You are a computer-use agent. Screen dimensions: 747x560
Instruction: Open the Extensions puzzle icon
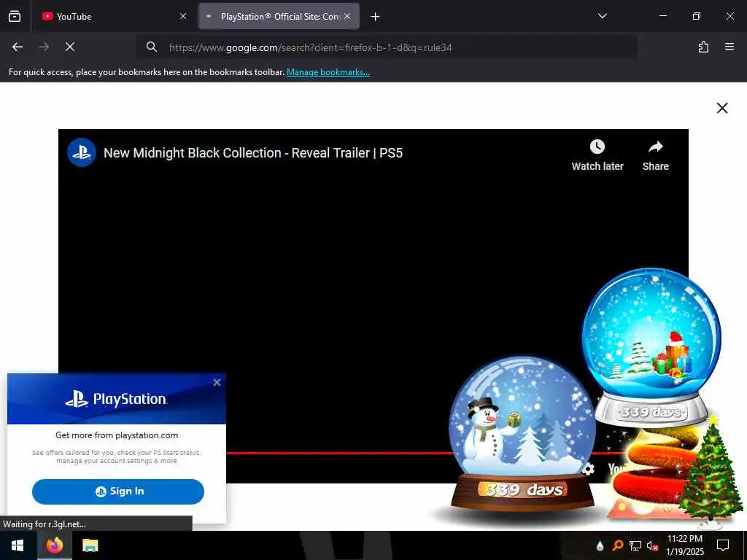pos(703,47)
